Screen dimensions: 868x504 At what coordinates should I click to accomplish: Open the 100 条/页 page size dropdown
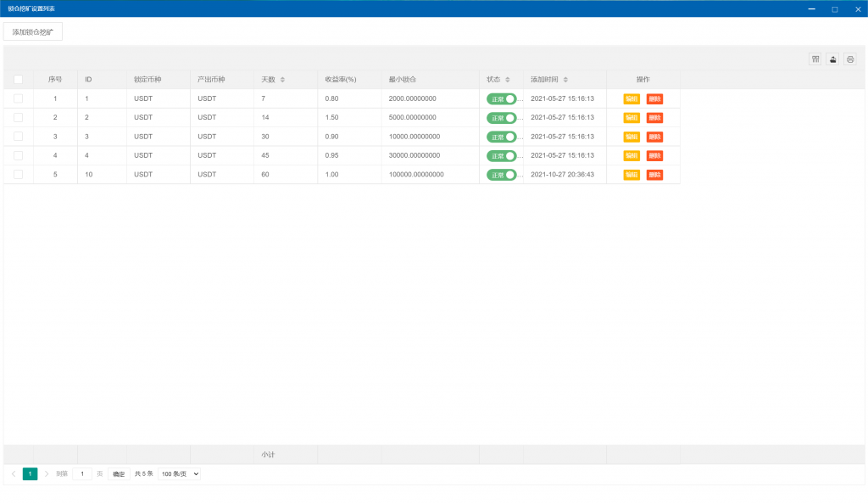[180, 474]
